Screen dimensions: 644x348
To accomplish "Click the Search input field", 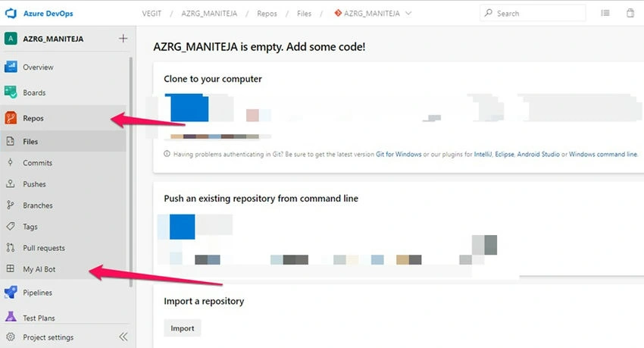I will 533,13.
